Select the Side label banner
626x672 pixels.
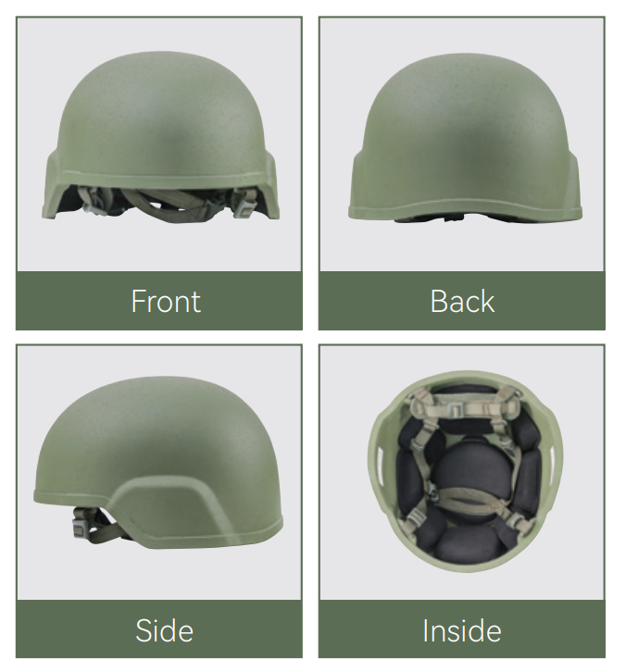point(159,629)
